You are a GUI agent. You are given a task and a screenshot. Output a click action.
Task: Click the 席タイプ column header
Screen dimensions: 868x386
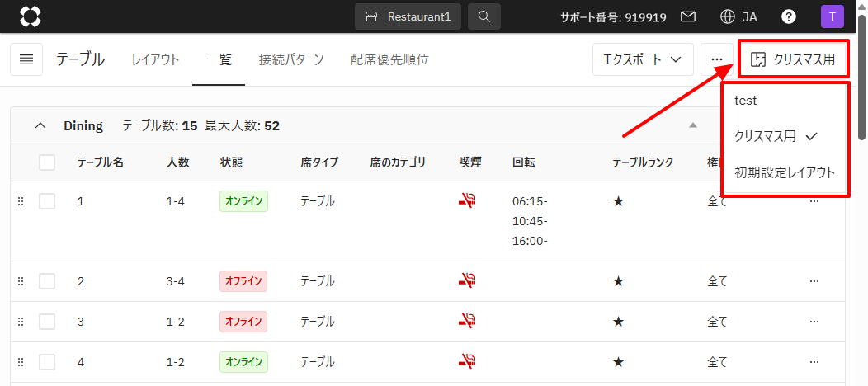pos(319,162)
